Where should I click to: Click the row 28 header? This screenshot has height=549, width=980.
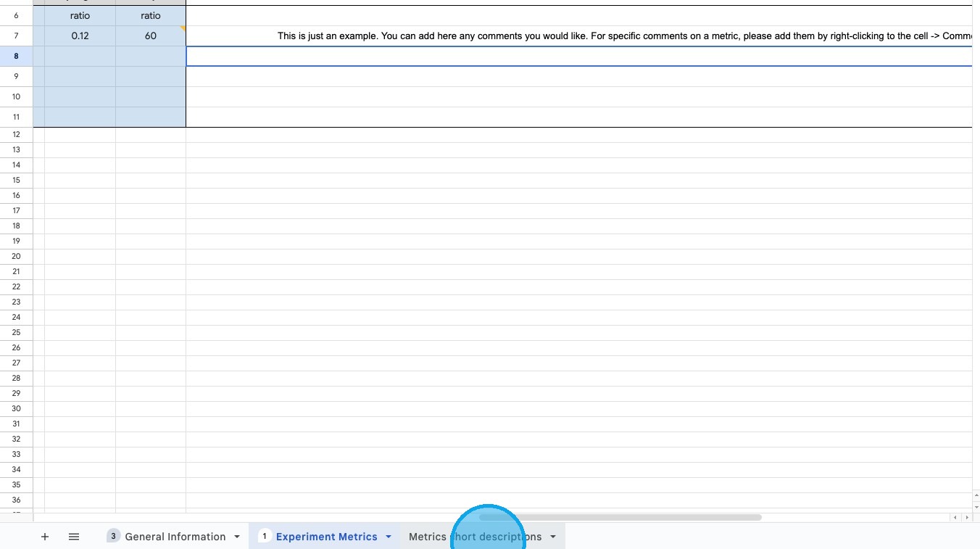pyautogui.click(x=16, y=378)
